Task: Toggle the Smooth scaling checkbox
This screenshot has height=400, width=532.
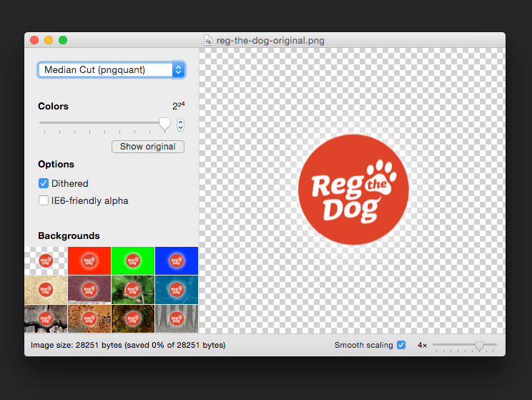Action: (401, 345)
